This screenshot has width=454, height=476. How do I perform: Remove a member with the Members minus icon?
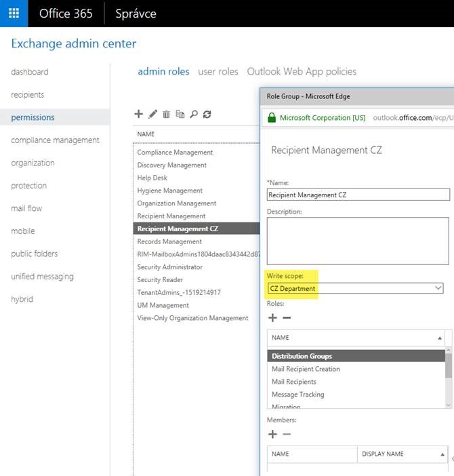coord(287,434)
